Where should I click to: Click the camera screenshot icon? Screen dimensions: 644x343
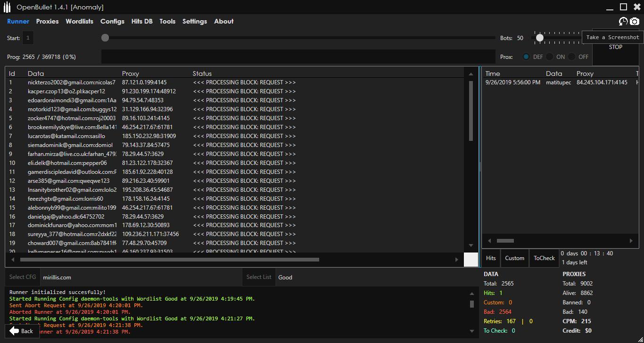(635, 21)
